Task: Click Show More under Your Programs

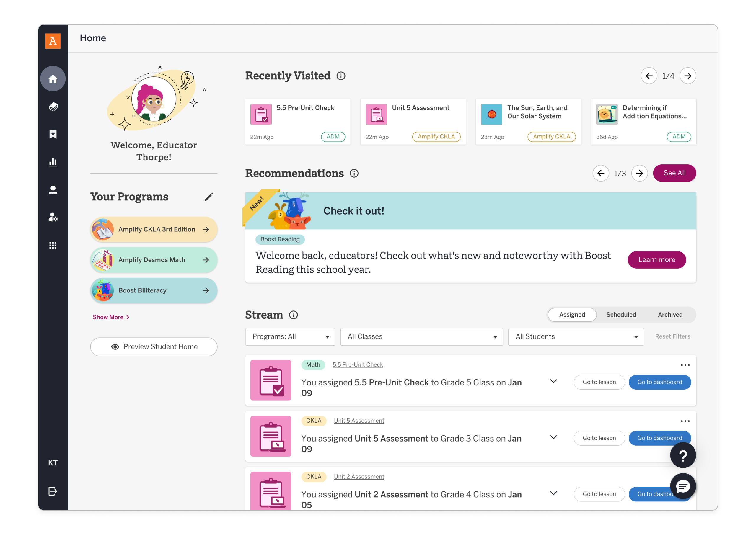Action: pyautogui.click(x=111, y=317)
